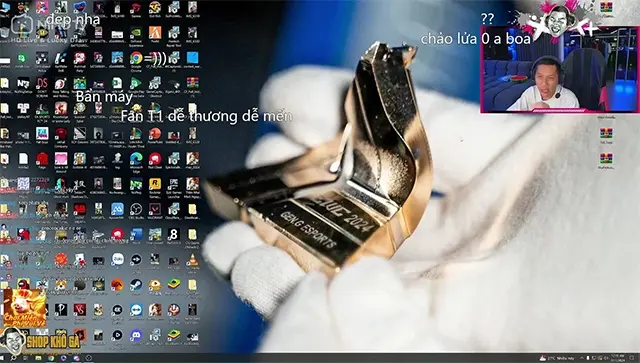Open the Google Chrome desktop shortcut
This screenshot has width=640, height=363.
136,58
